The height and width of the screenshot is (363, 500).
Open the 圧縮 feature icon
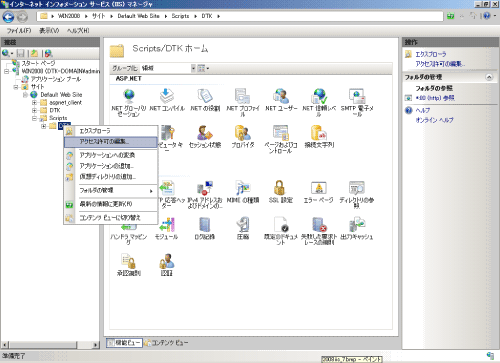coord(243,225)
